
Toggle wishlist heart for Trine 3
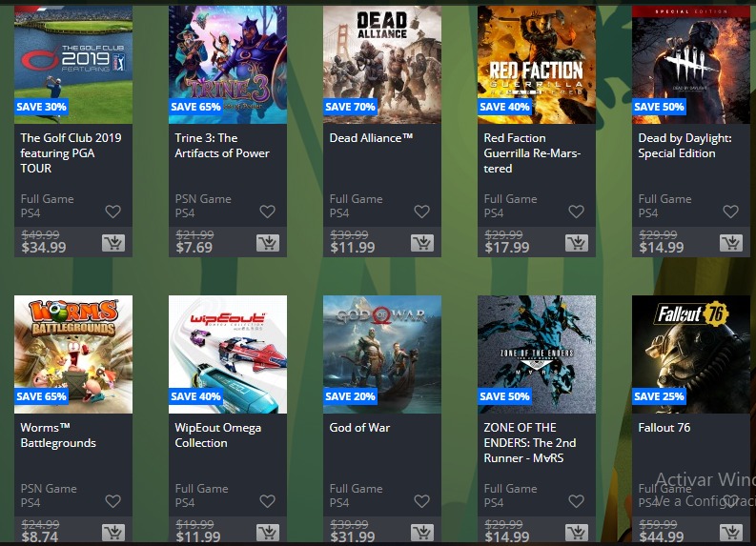coord(268,212)
